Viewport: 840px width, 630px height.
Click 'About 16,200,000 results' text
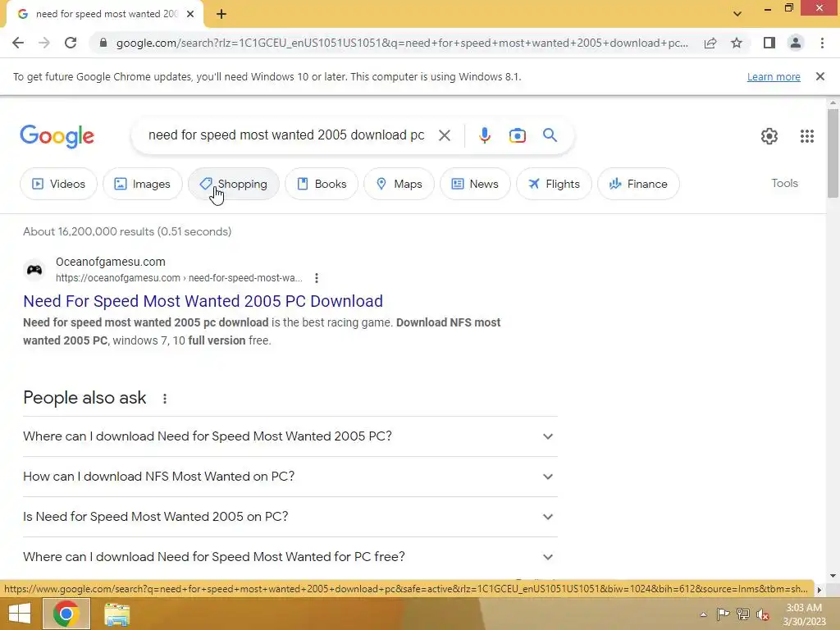click(x=127, y=231)
